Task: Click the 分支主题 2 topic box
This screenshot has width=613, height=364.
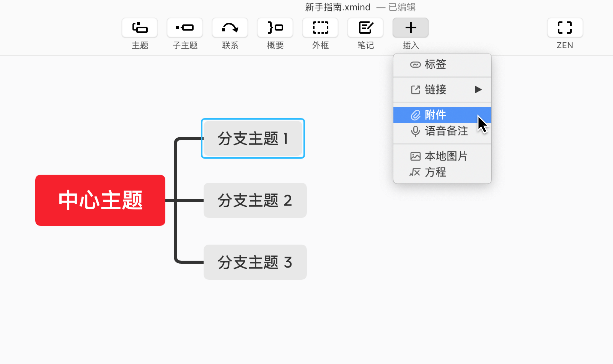Action: pos(255,200)
